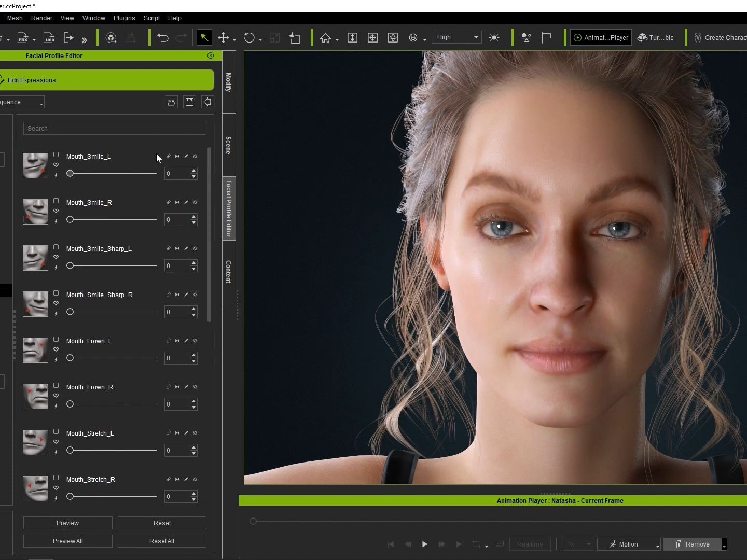Viewport: 747px width, 560px height.
Task: Switch to the Scene side tab
Action: tap(228, 145)
